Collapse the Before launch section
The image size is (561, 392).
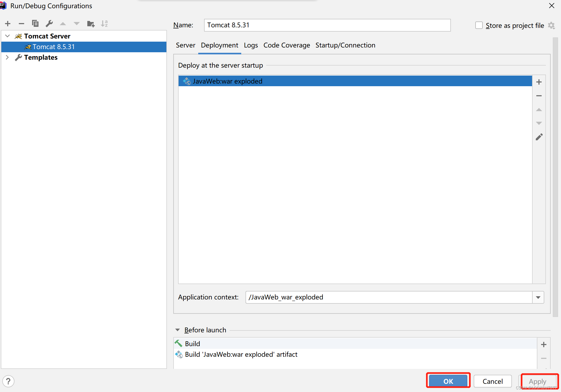click(178, 330)
